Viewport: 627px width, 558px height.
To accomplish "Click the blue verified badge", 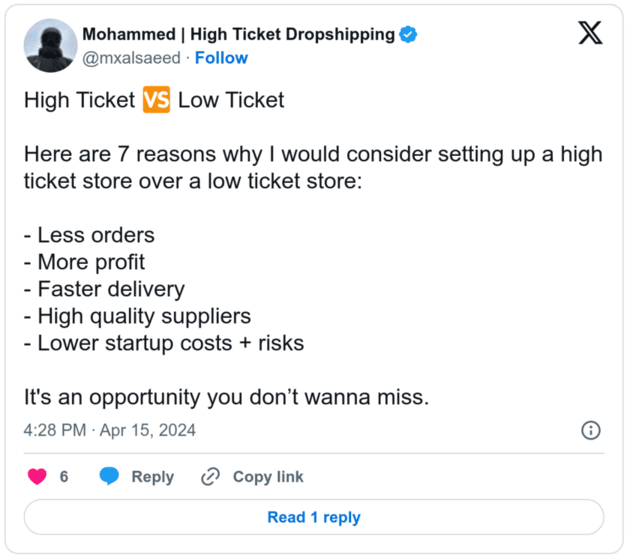I will point(409,35).
